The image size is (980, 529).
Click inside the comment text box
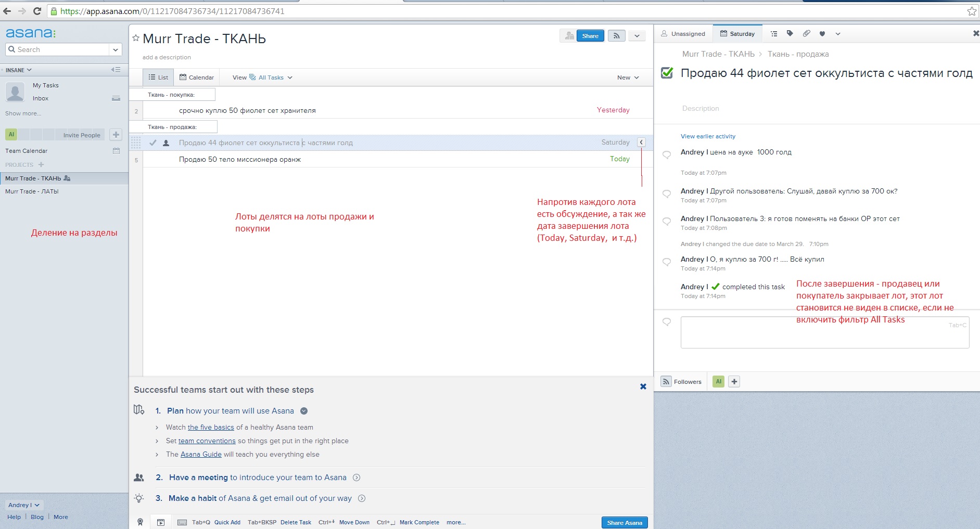coord(825,332)
